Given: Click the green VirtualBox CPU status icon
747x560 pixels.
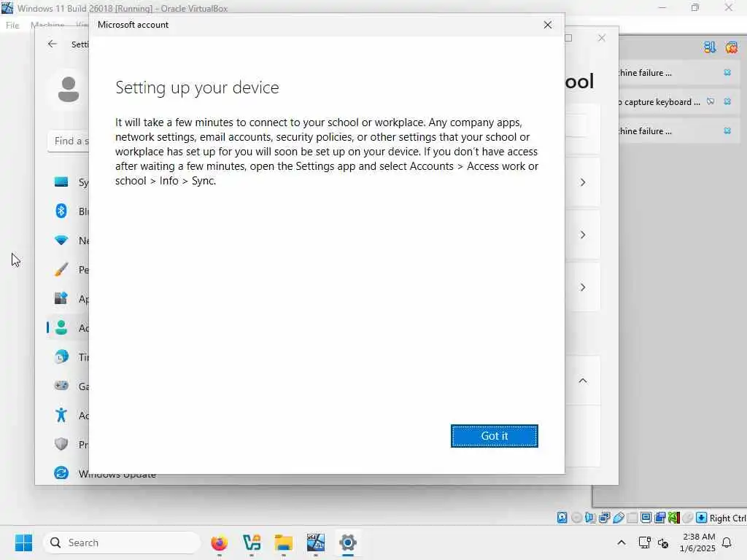Looking at the screenshot, I should (x=673, y=518).
